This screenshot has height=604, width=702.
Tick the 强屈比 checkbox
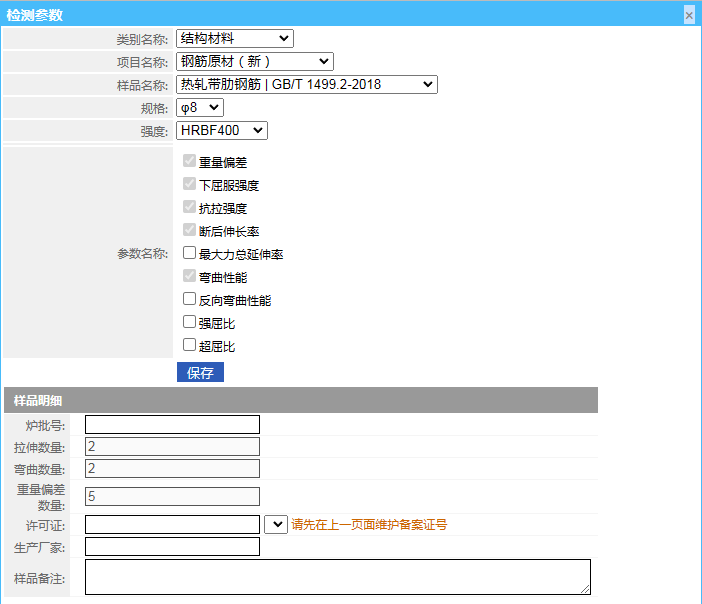[189, 322]
